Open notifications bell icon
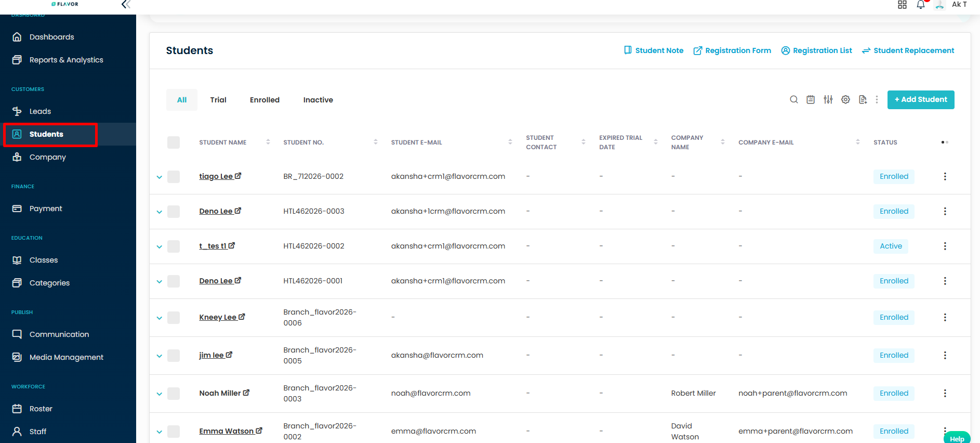The image size is (980, 443). coord(921,5)
